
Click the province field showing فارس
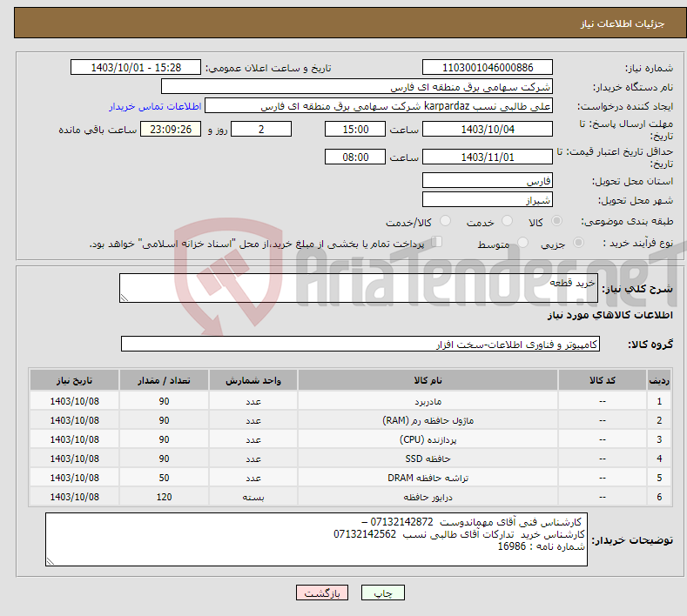point(488,180)
